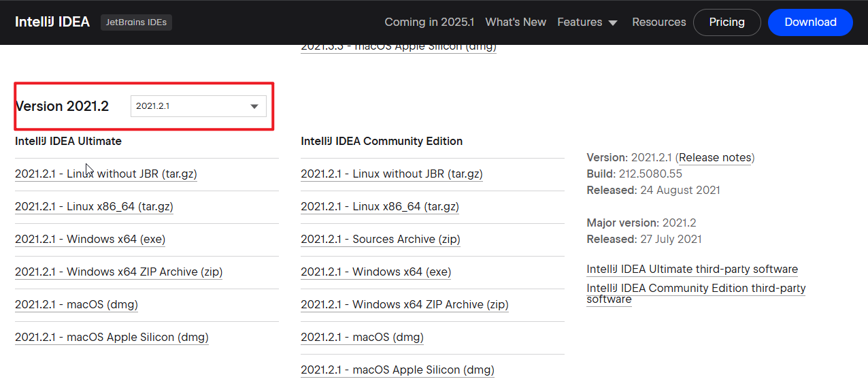This screenshot has height=392, width=868.
Task: Click the Pricing button
Action: tap(727, 22)
